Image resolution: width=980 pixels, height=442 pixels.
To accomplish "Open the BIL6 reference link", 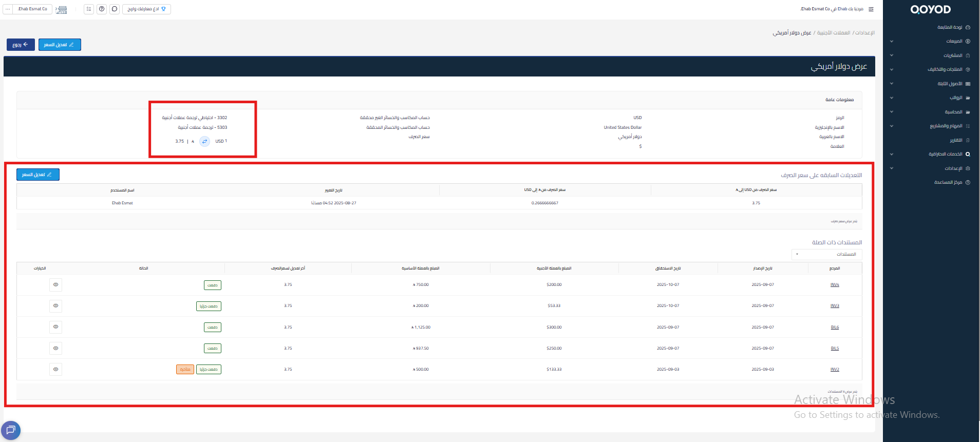I will (x=835, y=327).
